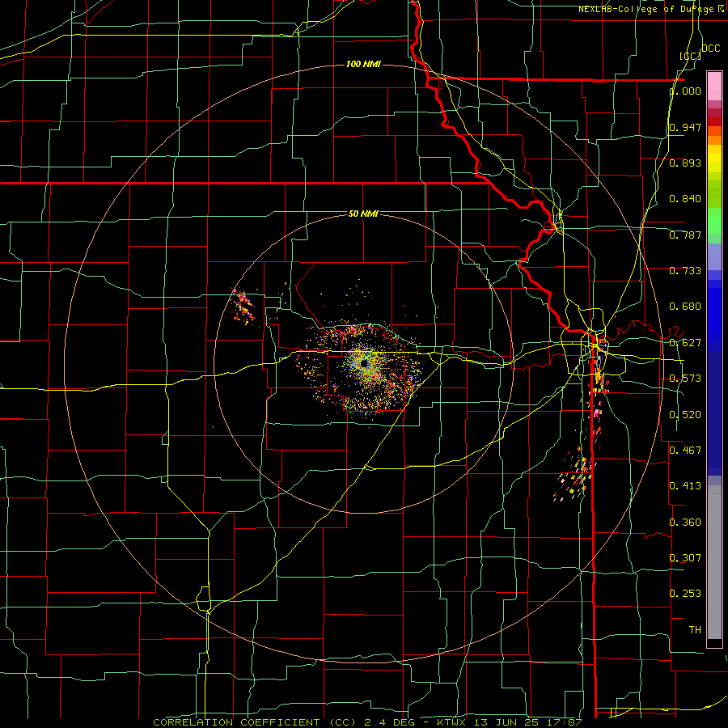728x728 pixels.
Task: Click the CC units label above the legend
Action: 691,56
